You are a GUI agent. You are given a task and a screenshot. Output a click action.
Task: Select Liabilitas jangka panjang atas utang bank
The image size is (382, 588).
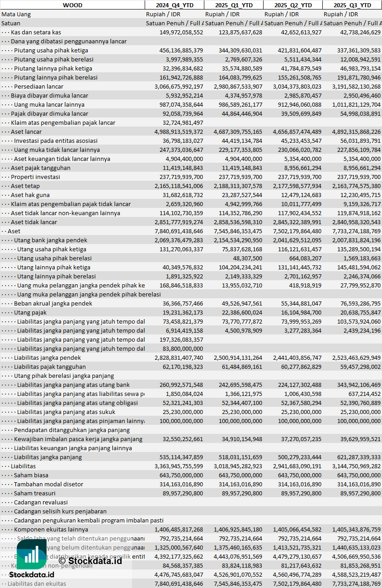tap(74, 385)
